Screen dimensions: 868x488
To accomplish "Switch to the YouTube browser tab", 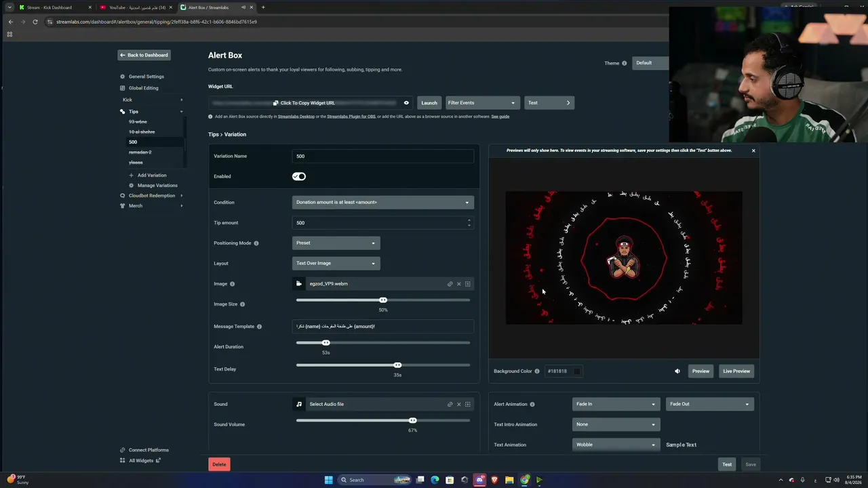I will click(136, 7).
